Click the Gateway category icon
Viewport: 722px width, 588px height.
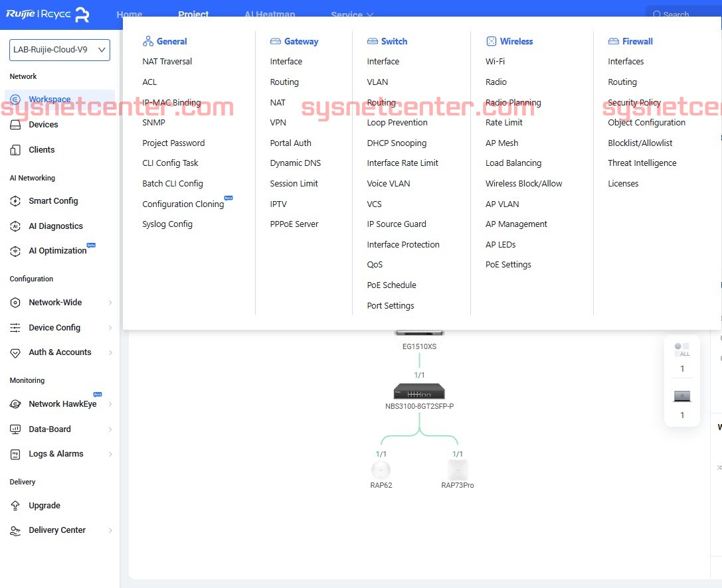pyautogui.click(x=276, y=41)
